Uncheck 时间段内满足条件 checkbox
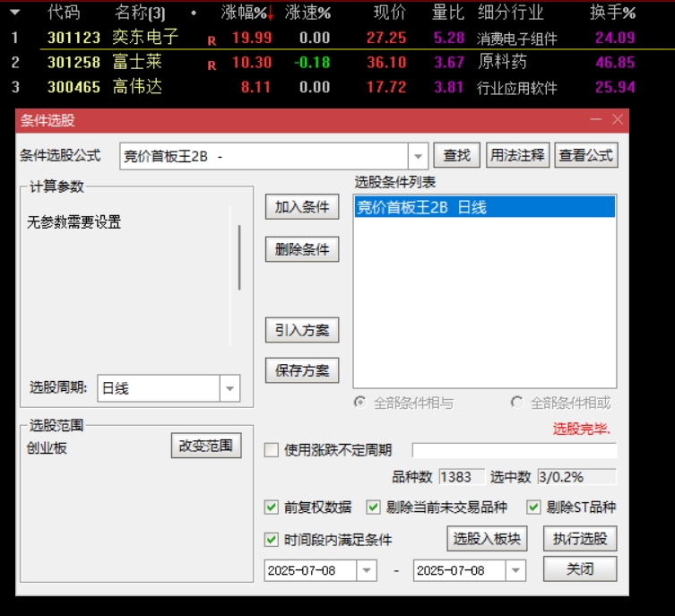The width and height of the screenshot is (675, 616). (x=272, y=540)
